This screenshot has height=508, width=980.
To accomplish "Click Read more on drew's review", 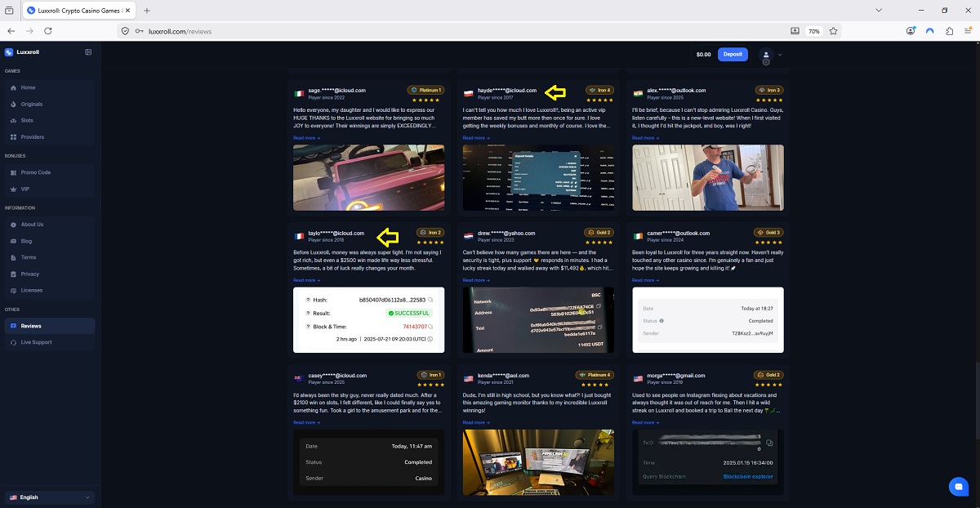I will [x=476, y=280].
